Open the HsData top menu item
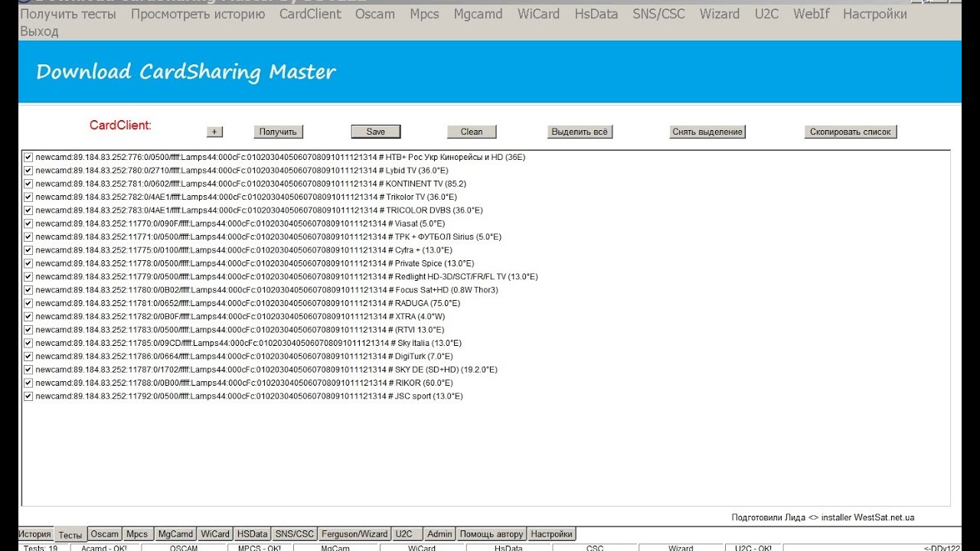 pyautogui.click(x=596, y=14)
